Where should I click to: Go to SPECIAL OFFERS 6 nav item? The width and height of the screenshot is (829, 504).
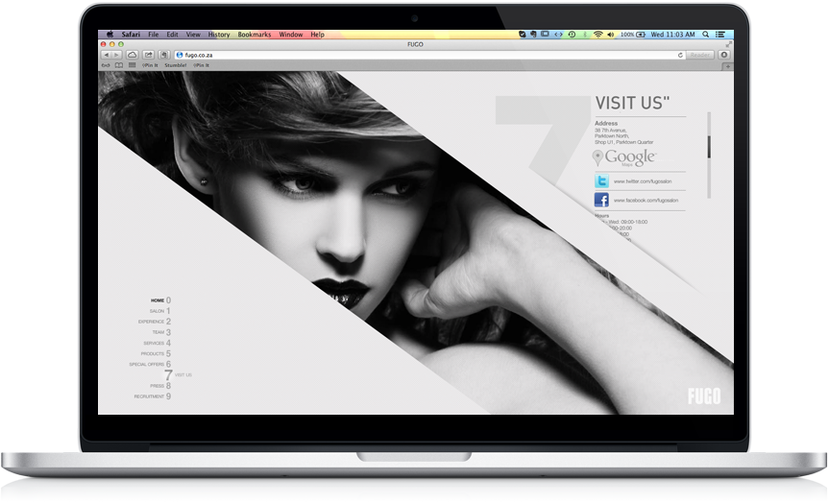pyautogui.click(x=150, y=364)
